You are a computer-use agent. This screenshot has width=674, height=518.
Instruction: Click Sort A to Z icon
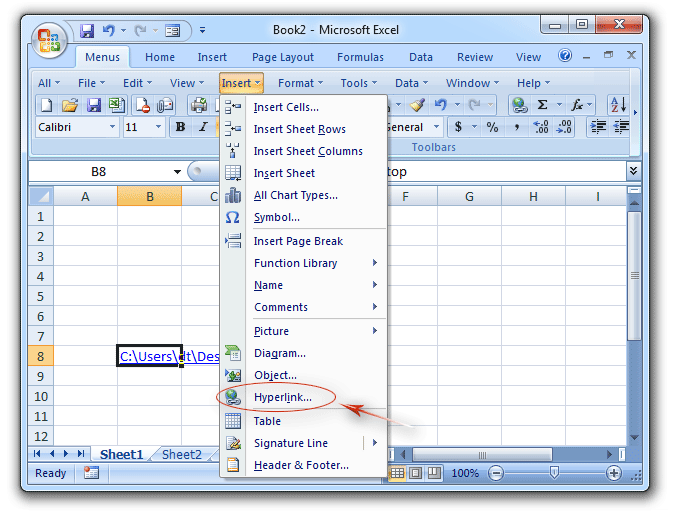tap(618, 104)
